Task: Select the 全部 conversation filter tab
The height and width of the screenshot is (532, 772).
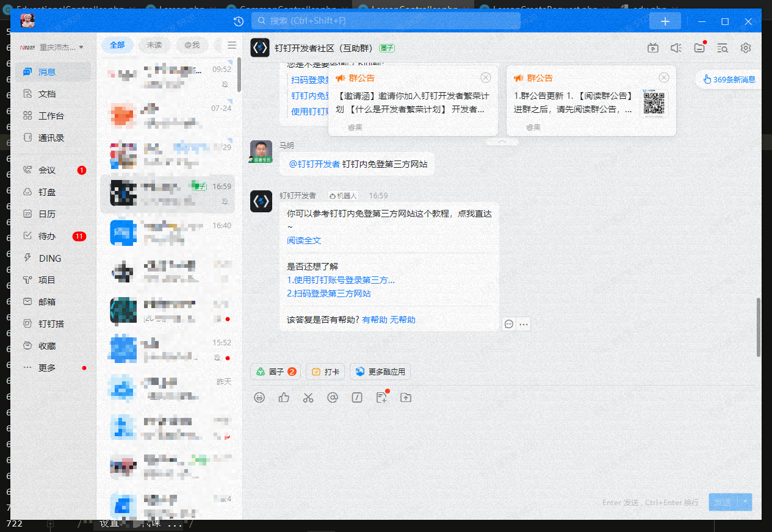Action: 117,45
